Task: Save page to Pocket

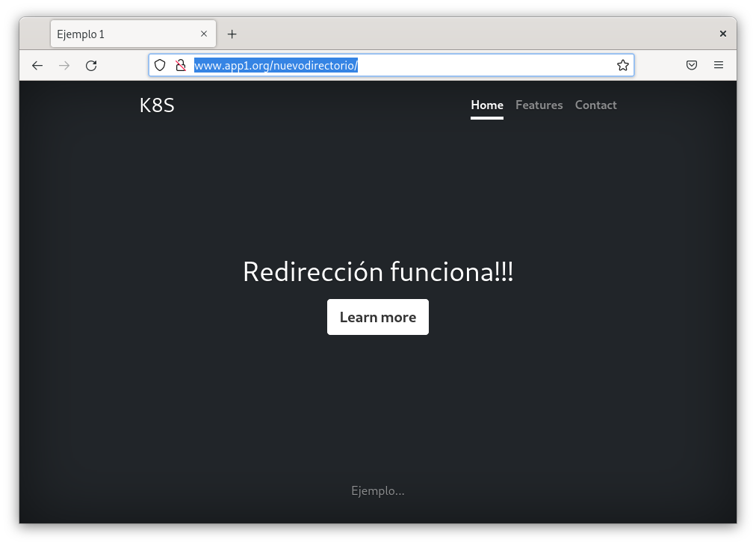Action: pyautogui.click(x=692, y=66)
